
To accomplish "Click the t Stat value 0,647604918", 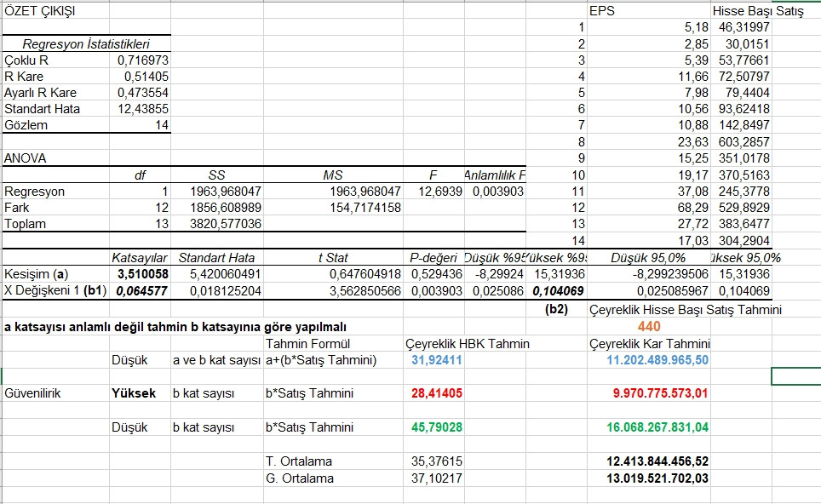I will tap(365, 274).
